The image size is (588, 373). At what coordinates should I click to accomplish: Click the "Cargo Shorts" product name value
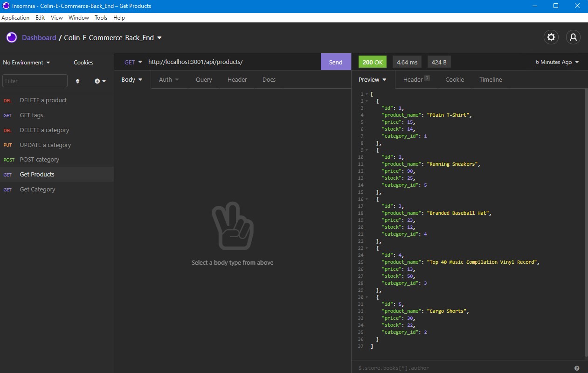pyautogui.click(x=447, y=311)
